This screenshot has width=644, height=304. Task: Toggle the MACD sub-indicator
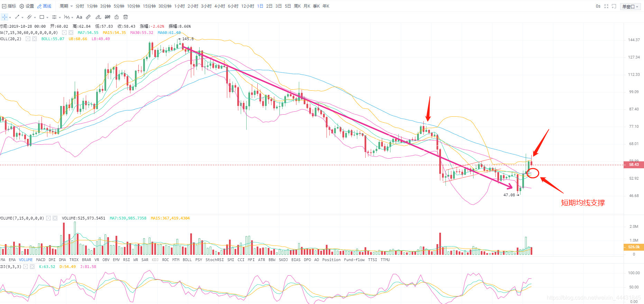pyautogui.click(x=40, y=260)
